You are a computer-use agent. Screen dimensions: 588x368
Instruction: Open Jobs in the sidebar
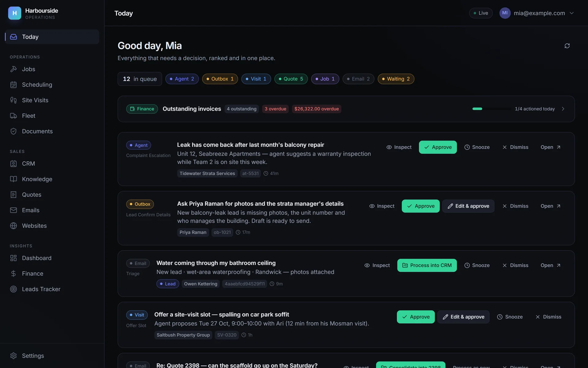point(52,69)
